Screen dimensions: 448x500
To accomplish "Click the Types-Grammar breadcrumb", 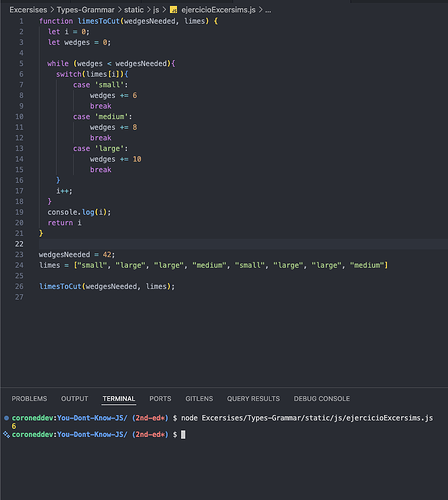I will pyautogui.click(x=85, y=10).
